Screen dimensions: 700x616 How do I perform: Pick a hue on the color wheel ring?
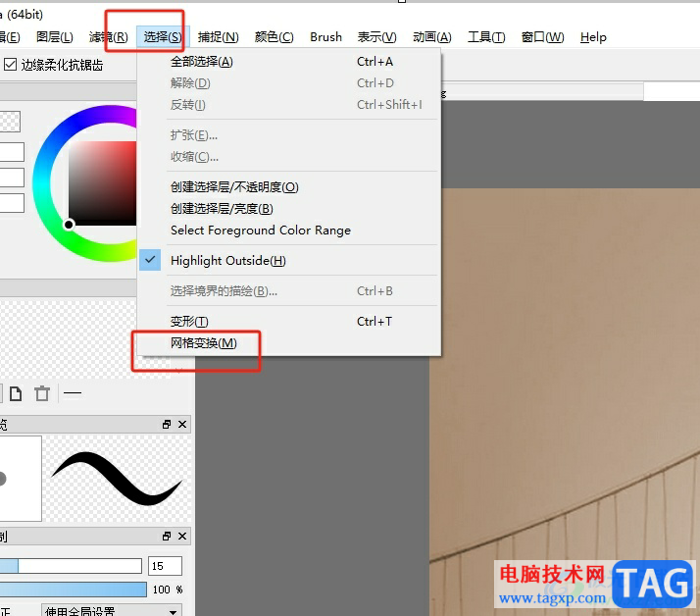(x=41, y=183)
